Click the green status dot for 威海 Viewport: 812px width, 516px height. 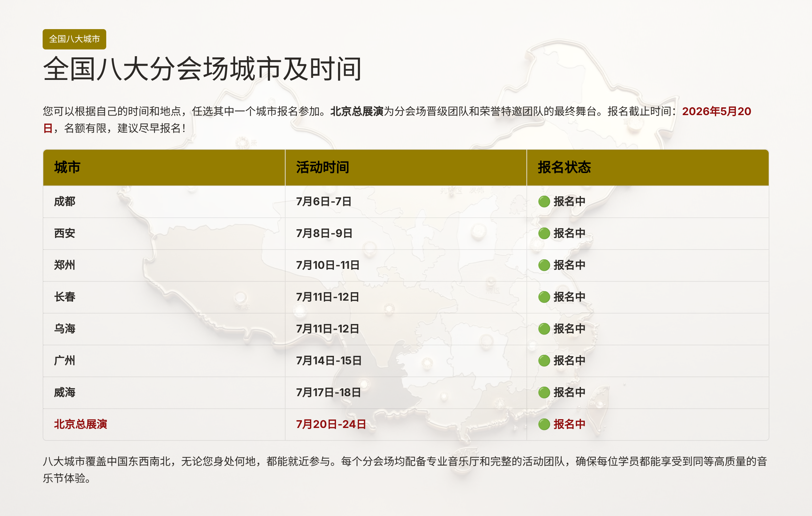[x=544, y=392]
